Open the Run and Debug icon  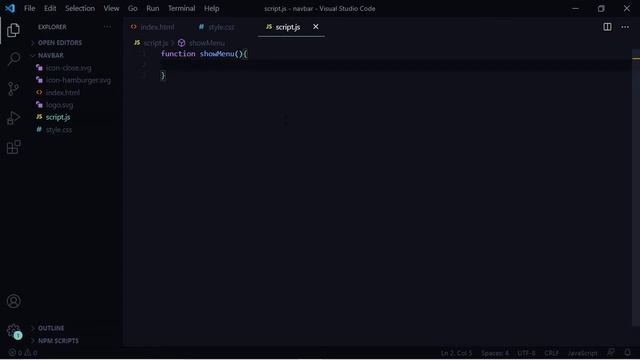click(13, 118)
